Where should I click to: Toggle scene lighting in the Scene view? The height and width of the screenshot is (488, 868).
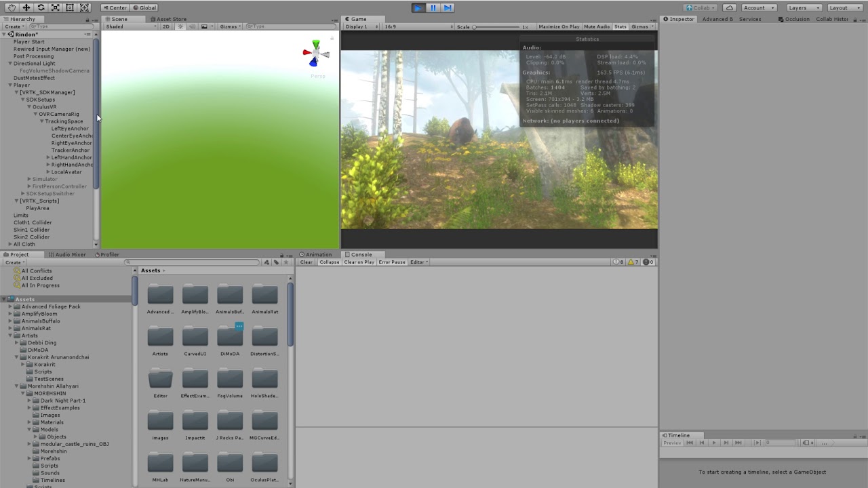180,26
